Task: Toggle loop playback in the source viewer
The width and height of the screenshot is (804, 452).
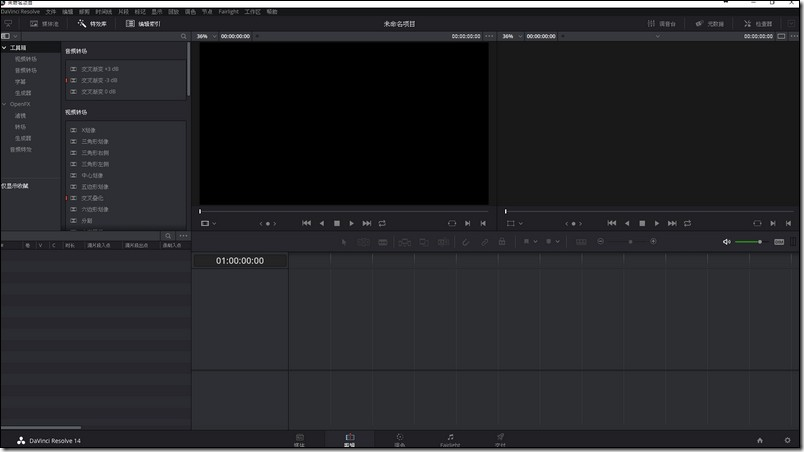Action: 382,223
